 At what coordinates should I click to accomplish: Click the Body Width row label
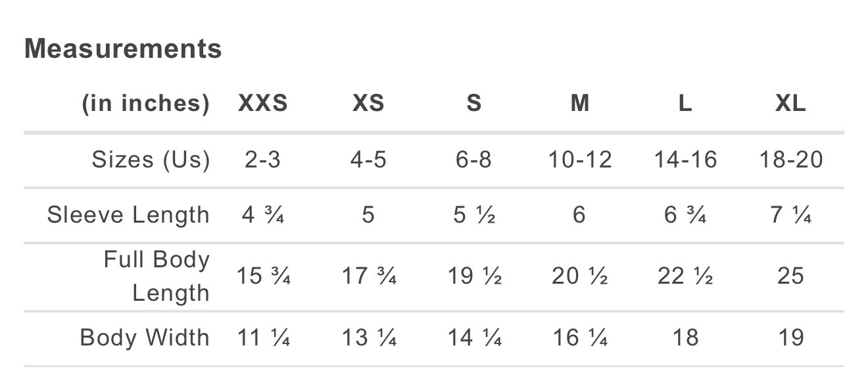click(145, 338)
